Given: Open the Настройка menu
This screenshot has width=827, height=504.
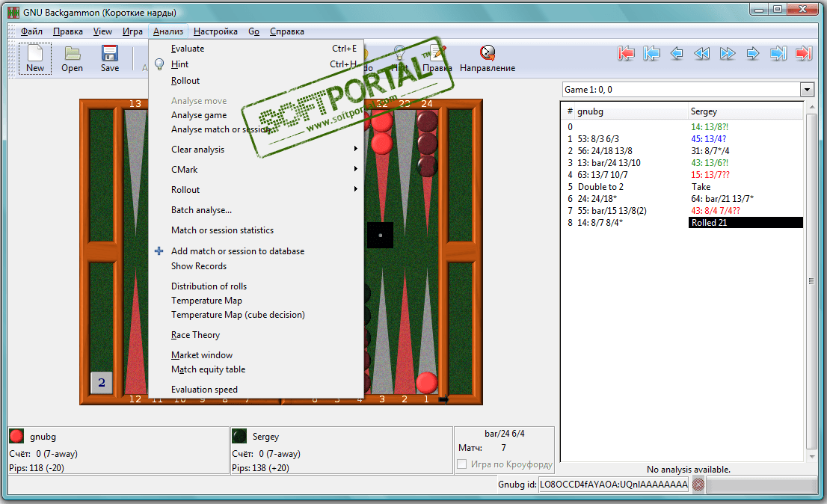Looking at the screenshot, I should 215,31.
